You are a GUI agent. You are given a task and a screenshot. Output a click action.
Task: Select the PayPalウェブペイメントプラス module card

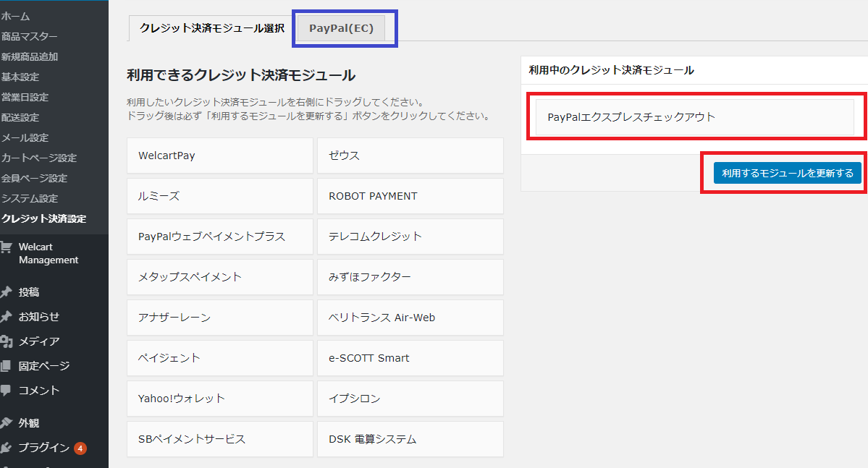coord(220,237)
